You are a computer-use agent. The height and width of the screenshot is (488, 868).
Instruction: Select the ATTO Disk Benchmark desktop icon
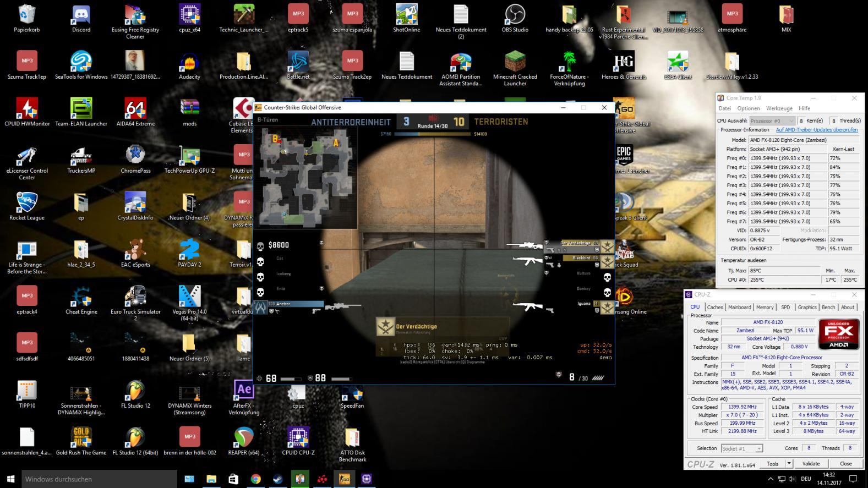352,444
